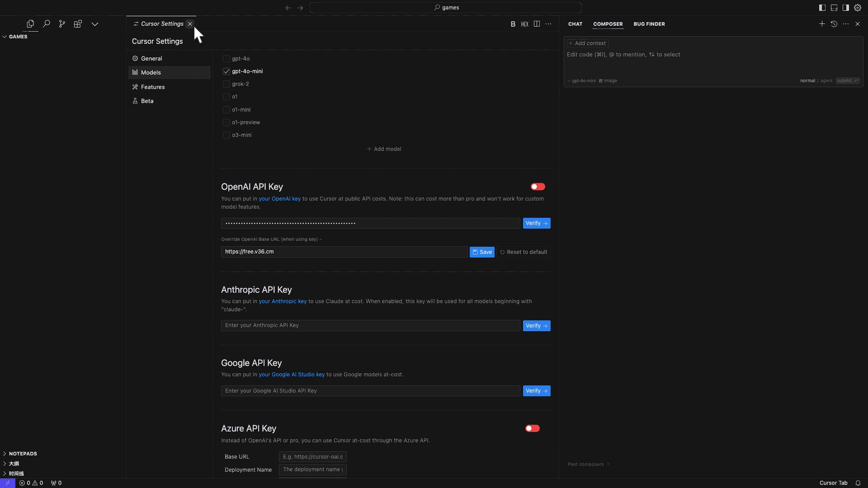Expand the NOTEPADS section
The width and height of the screenshot is (868, 488).
coord(63,454)
